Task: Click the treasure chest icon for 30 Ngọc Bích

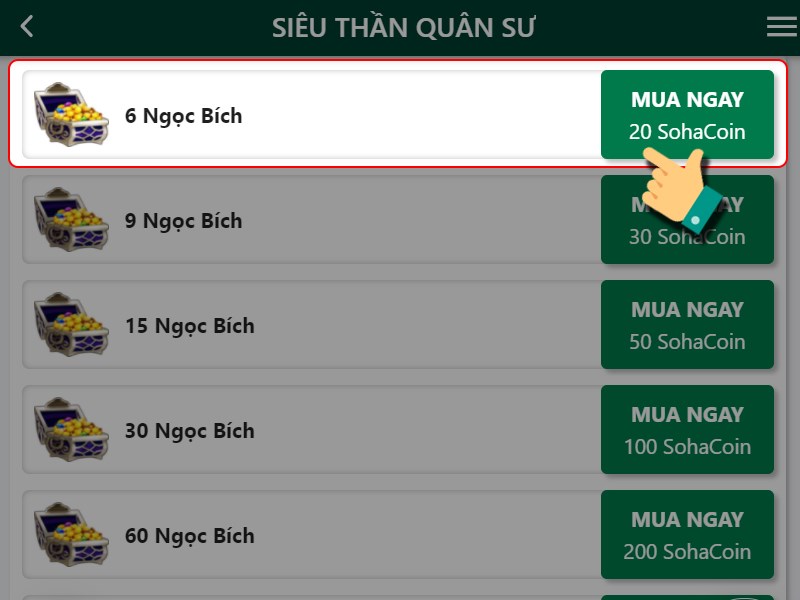Action: 72,430
